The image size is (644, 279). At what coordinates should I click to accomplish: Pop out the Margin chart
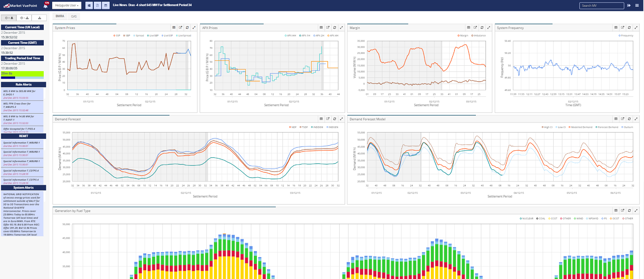pyautogui.click(x=475, y=27)
